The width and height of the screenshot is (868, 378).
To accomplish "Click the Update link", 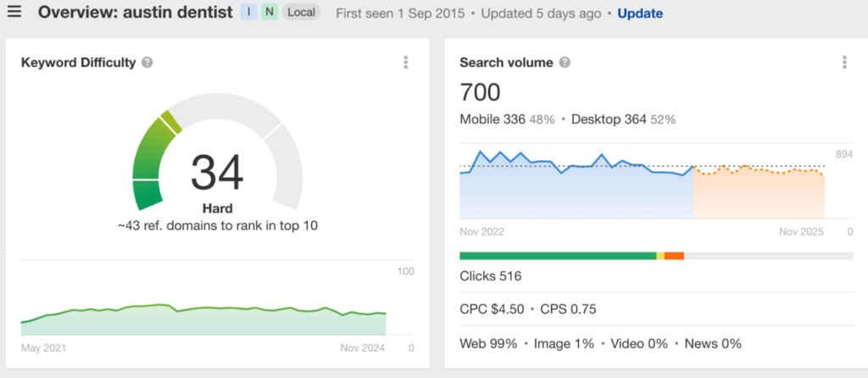I will (x=640, y=14).
